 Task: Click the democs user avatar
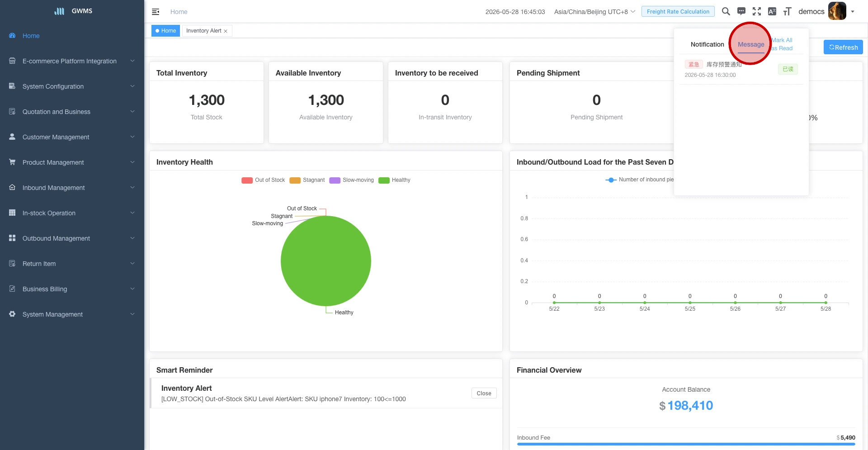pyautogui.click(x=837, y=11)
